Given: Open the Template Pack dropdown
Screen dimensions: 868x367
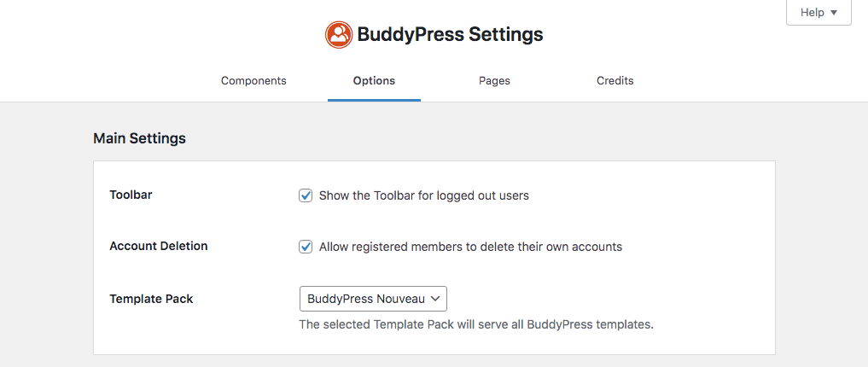Looking at the screenshot, I should tap(373, 299).
